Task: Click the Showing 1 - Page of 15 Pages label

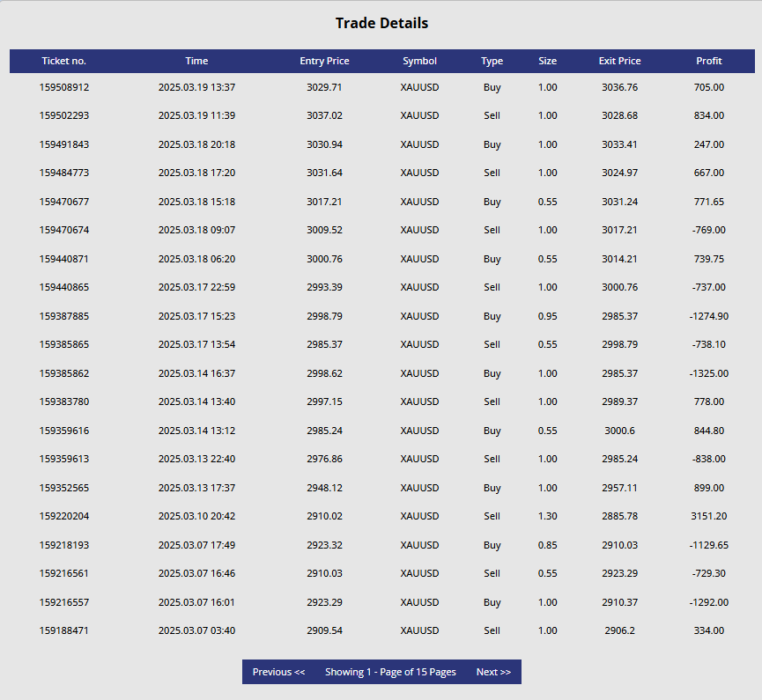Action: [x=390, y=672]
